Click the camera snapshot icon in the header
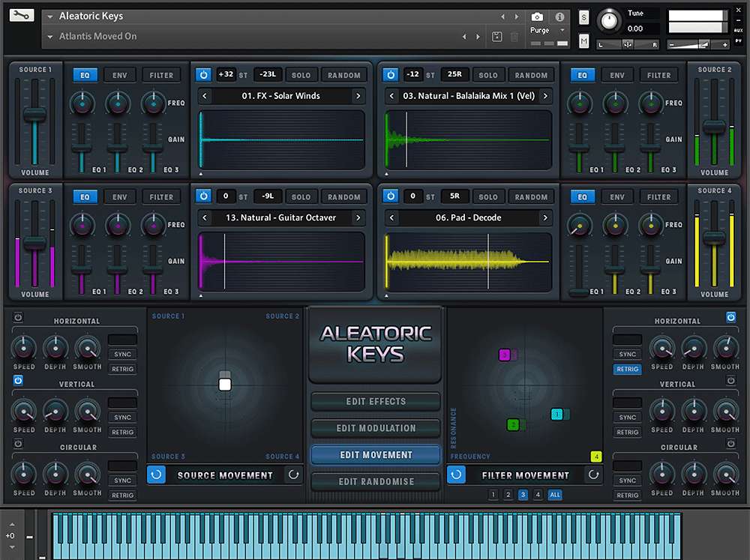 pyautogui.click(x=537, y=15)
